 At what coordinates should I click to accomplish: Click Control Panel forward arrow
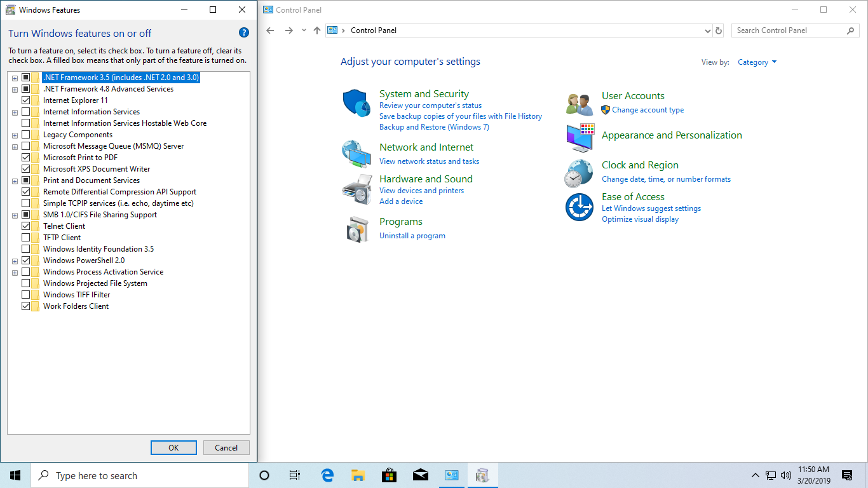[289, 30]
